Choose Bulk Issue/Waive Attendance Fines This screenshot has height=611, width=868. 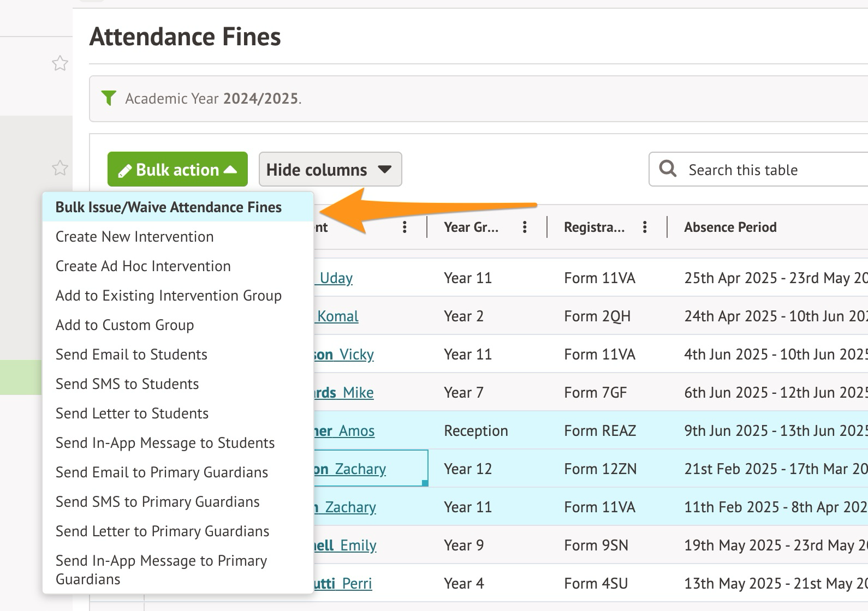pos(169,207)
